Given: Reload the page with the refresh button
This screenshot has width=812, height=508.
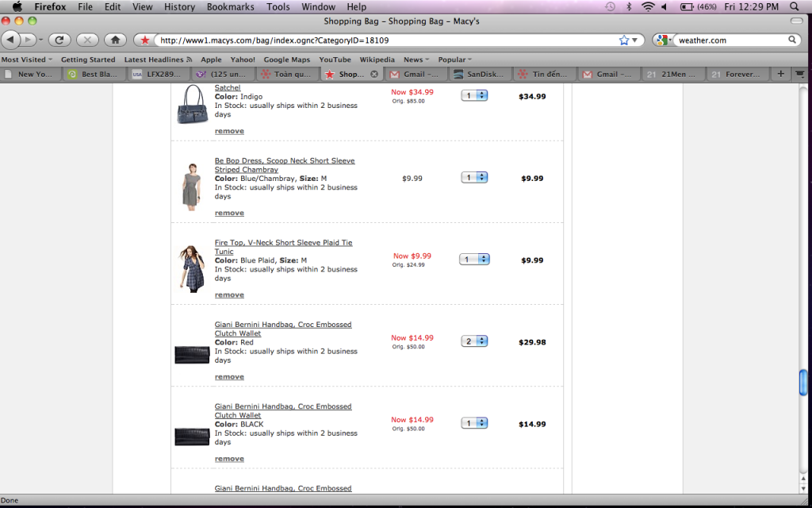Looking at the screenshot, I should click(x=59, y=40).
